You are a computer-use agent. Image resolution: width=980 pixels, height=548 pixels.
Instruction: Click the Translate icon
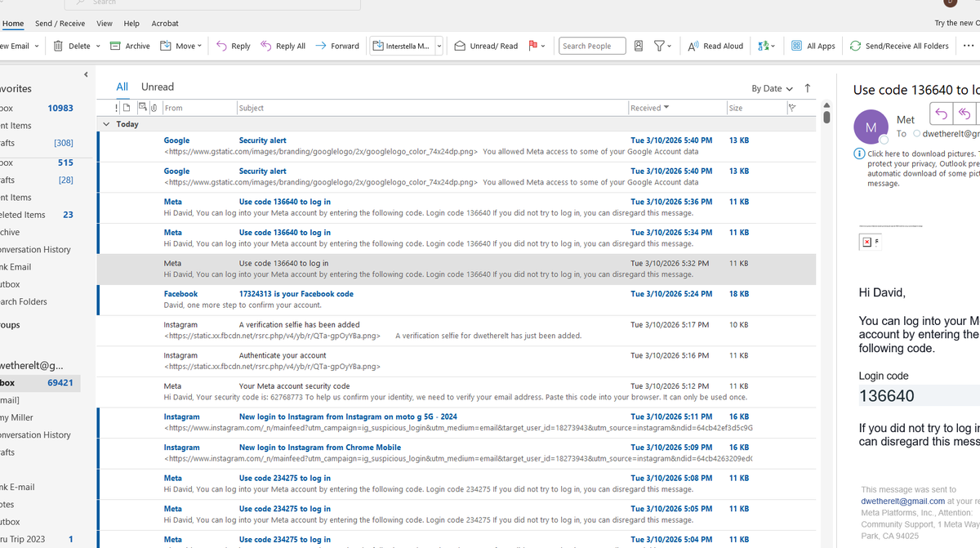click(x=763, y=46)
